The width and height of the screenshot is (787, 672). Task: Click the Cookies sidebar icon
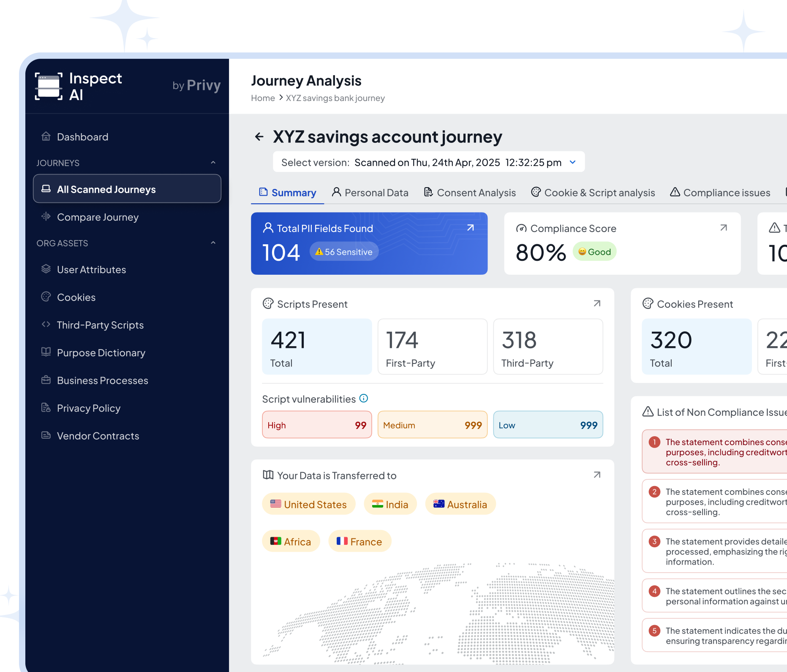coord(46,297)
